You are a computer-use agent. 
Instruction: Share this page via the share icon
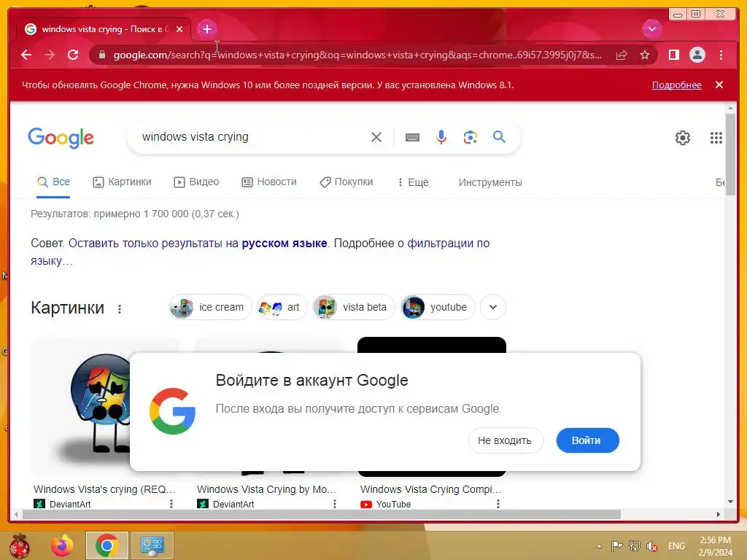pos(622,55)
